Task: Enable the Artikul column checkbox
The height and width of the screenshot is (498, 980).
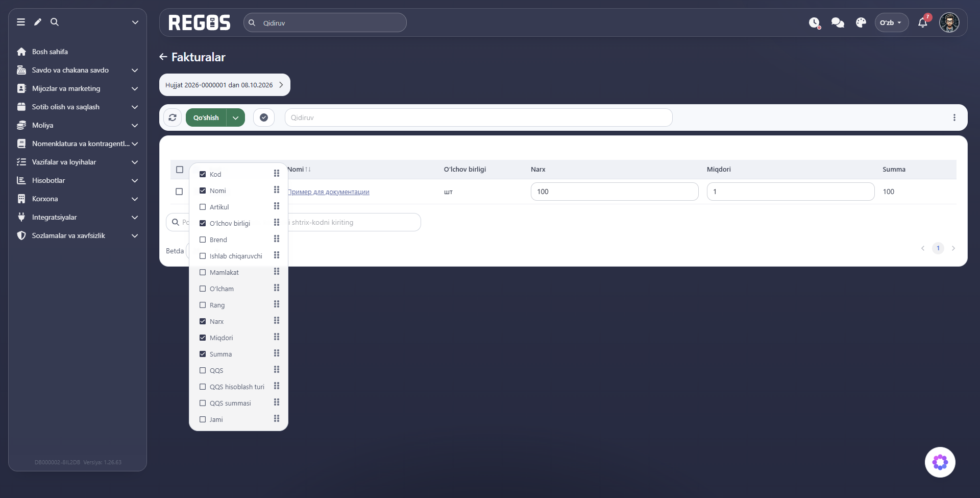Action: tap(203, 207)
